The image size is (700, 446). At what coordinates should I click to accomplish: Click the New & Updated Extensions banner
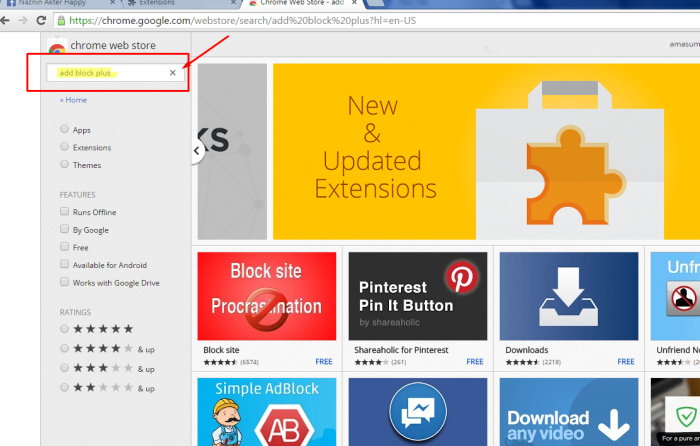[x=486, y=151]
